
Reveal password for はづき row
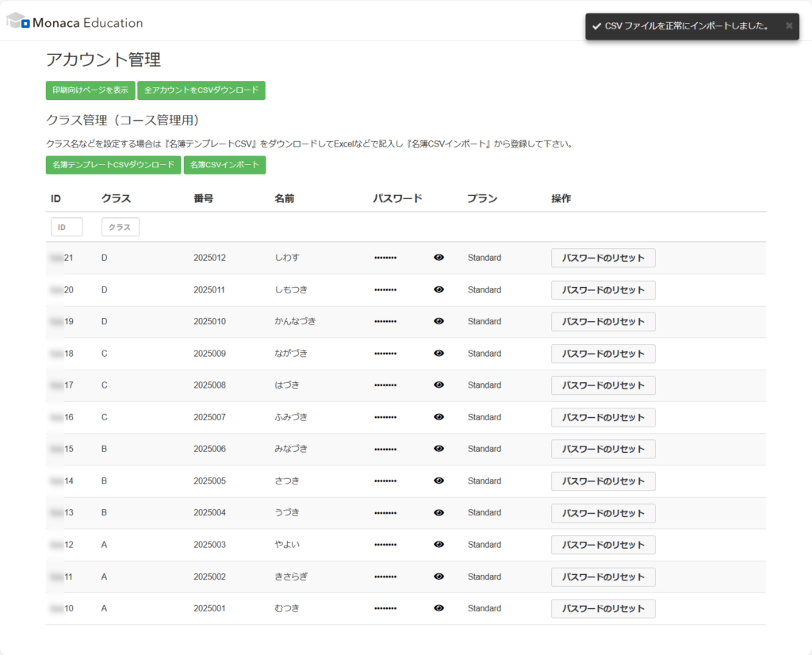439,385
